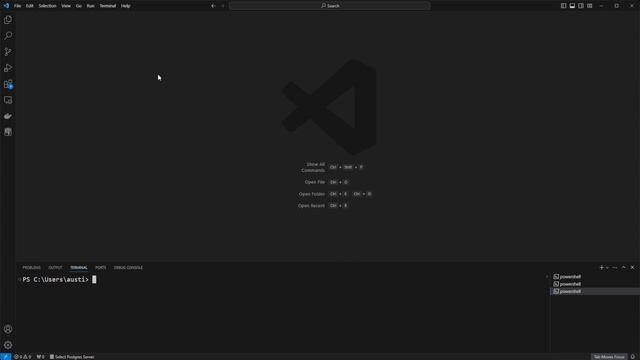Viewport: 640px width, 360px height.
Task: Open the Source Control view
Action: 8,52
